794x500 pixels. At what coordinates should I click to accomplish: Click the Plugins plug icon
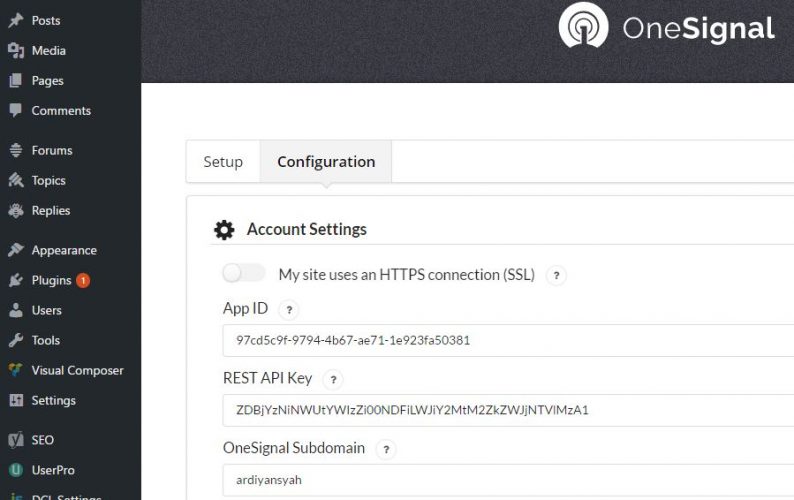[16, 280]
